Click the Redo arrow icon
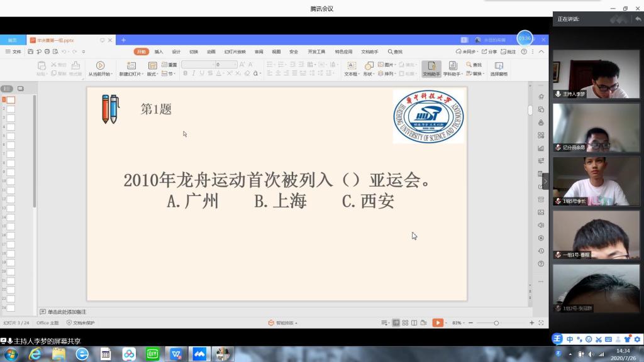 74,52
